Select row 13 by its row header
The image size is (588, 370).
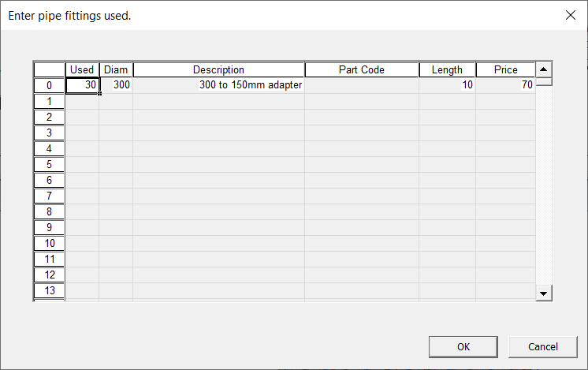click(x=49, y=290)
